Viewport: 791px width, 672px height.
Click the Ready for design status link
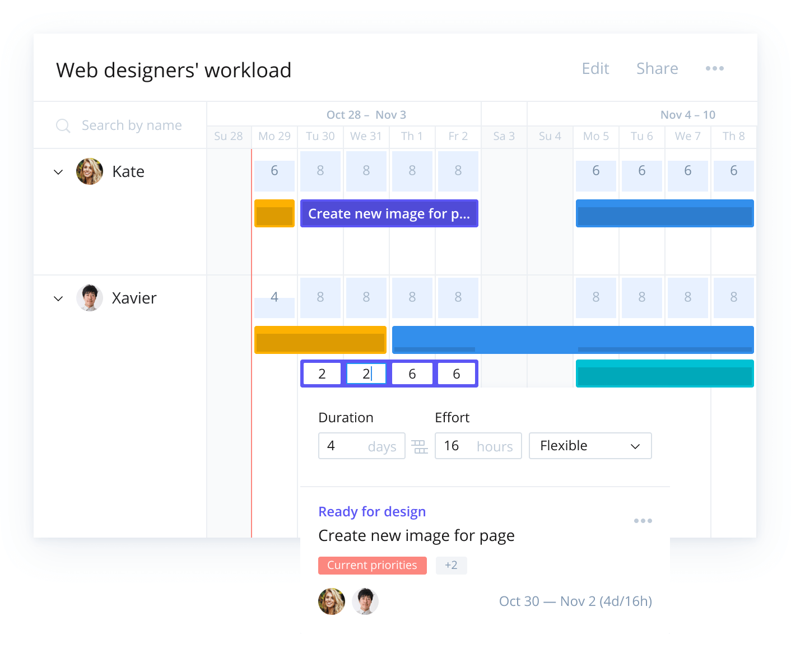(372, 511)
